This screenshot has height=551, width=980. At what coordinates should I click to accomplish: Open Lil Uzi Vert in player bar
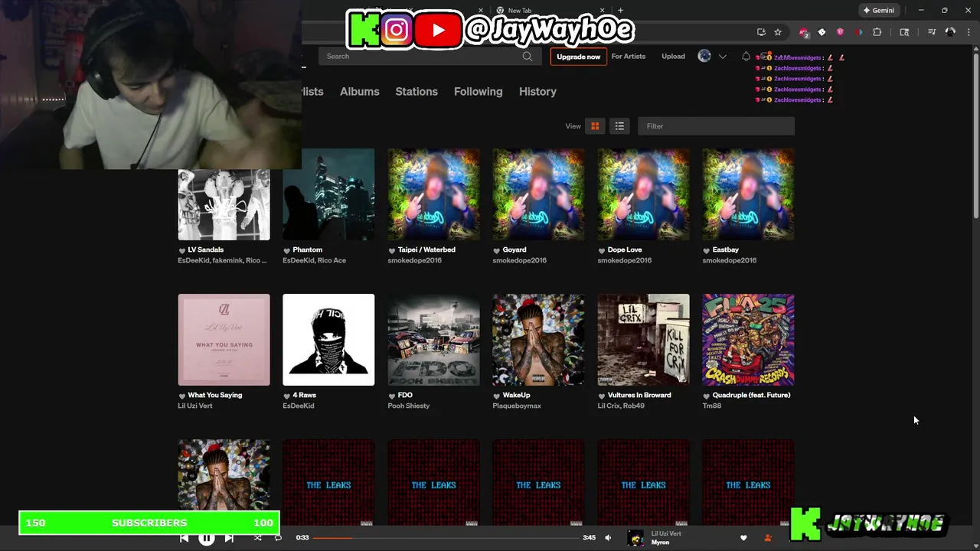tap(666, 533)
